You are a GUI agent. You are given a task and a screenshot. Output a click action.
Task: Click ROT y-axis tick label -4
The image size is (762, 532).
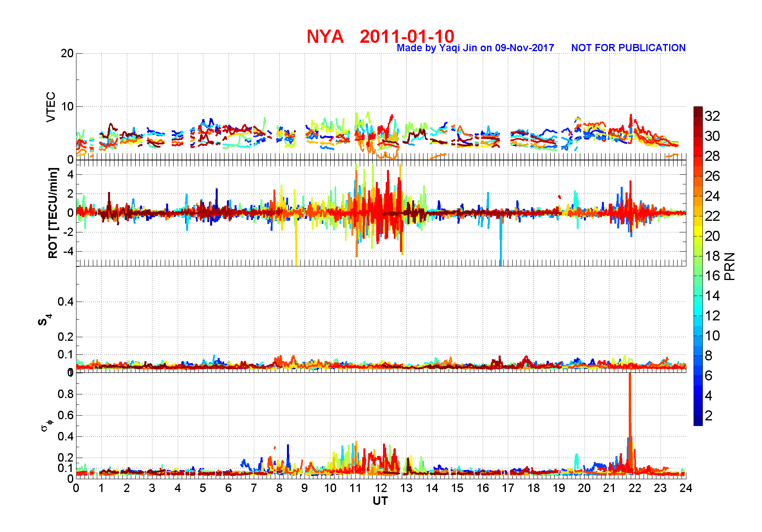69,252
